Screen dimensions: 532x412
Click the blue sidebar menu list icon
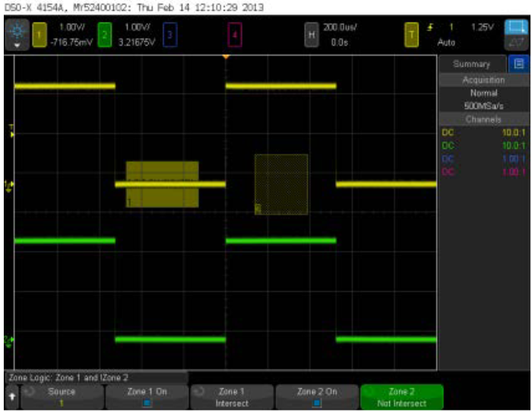click(519, 64)
